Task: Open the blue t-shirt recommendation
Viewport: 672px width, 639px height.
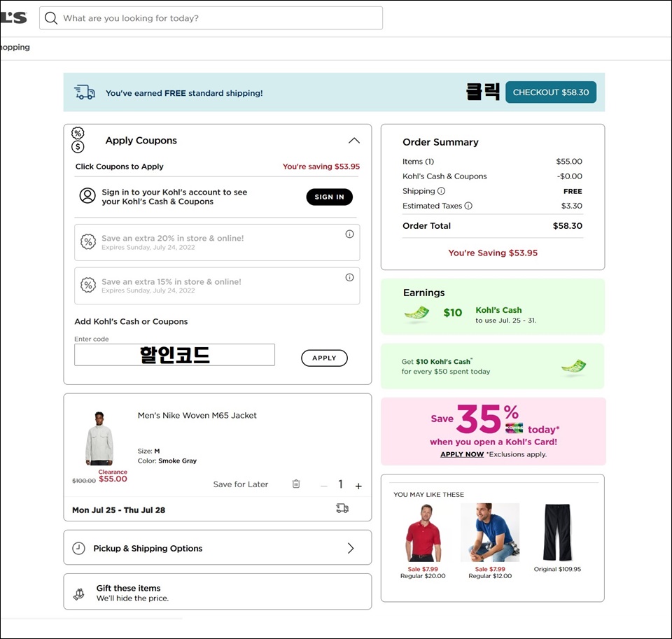Action: point(490,533)
